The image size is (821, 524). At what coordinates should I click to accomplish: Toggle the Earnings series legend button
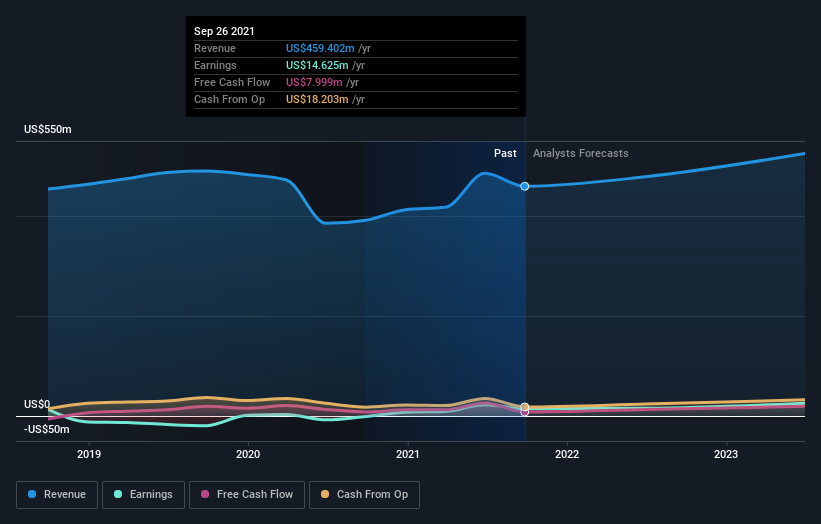(143, 495)
